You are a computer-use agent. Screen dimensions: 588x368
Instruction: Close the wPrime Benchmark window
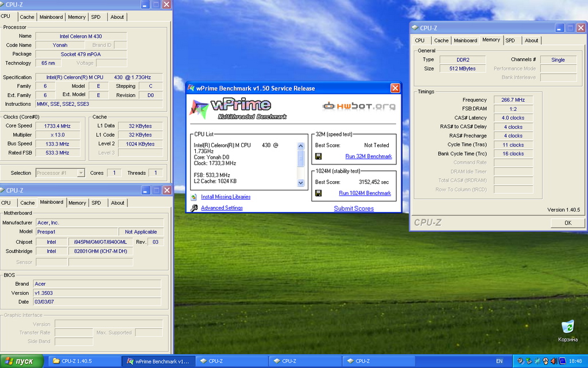(x=395, y=88)
